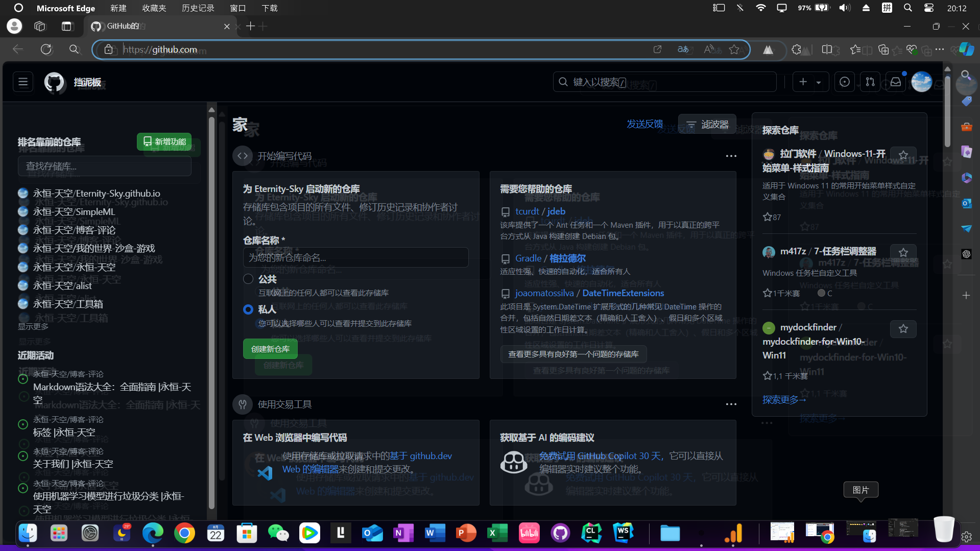
Task: Open Spotlight search in the menu bar
Action: click(907, 8)
